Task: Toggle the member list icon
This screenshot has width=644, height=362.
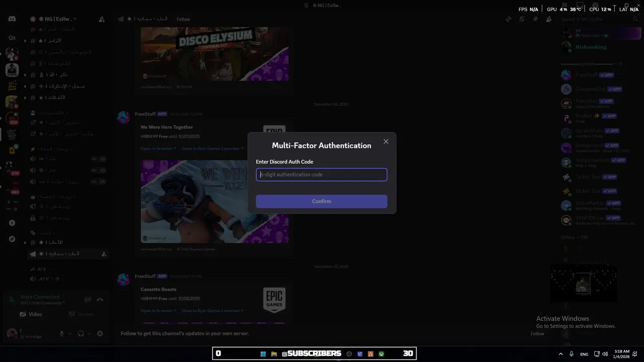Action: point(548,19)
